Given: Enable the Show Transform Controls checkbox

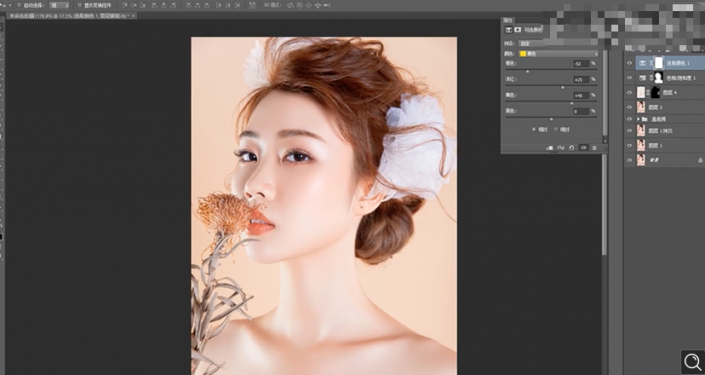Looking at the screenshot, I should [80, 5].
